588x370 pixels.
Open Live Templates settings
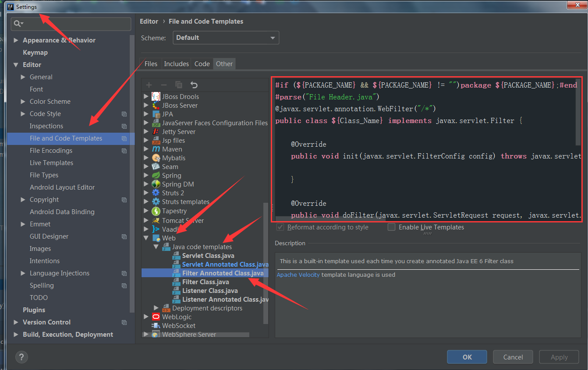click(51, 162)
